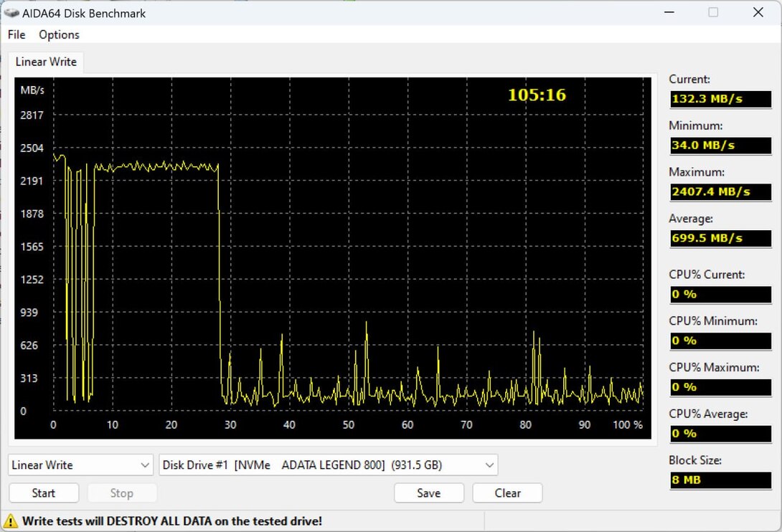Click the dropdown arrow of the disk drive selector

point(489,465)
